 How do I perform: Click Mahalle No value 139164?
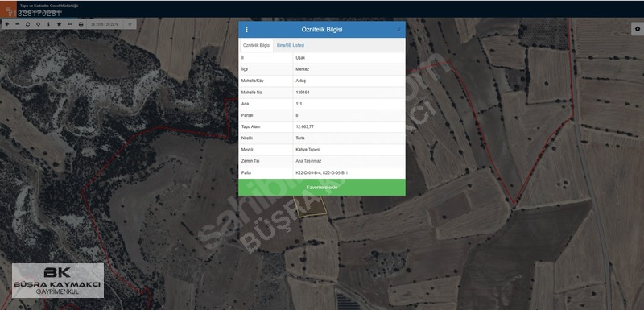pyautogui.click(x=303, y=93)
